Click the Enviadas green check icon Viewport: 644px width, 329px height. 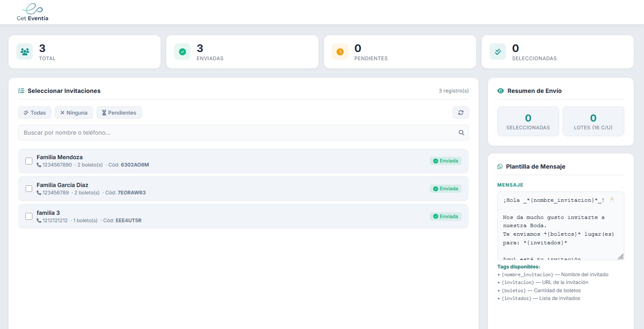(182, 52)
